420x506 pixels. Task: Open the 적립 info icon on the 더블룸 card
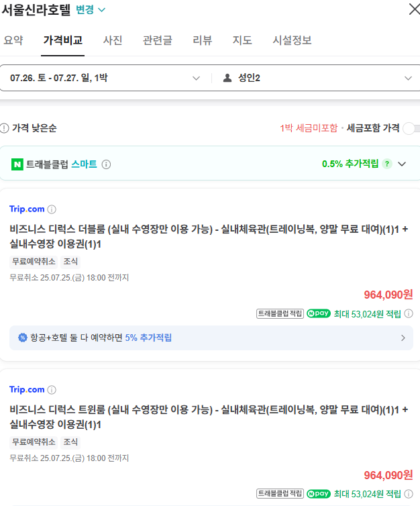point(409,313)
